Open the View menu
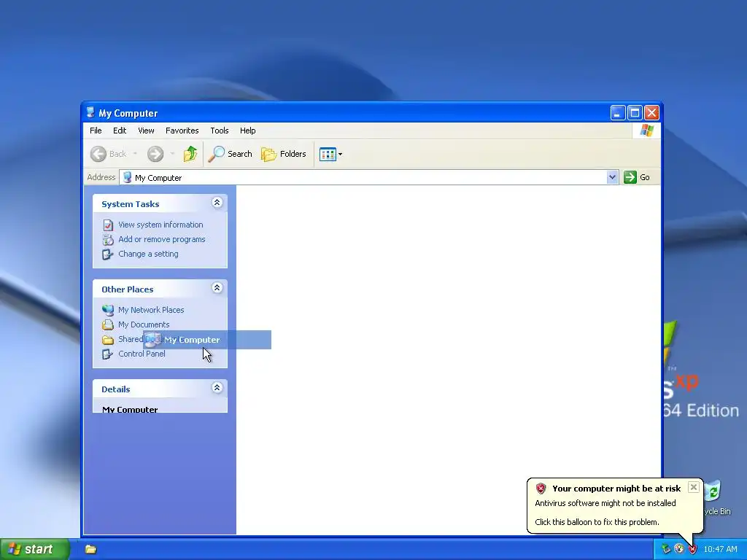This screenshot has width=747, height=560. pyautogui.click(x=146, y=131)
